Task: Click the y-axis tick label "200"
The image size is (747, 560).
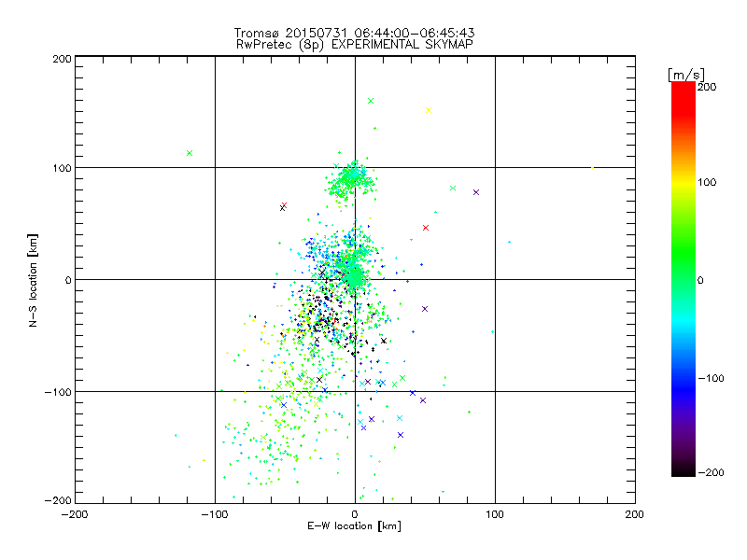Action: (62, 59)
